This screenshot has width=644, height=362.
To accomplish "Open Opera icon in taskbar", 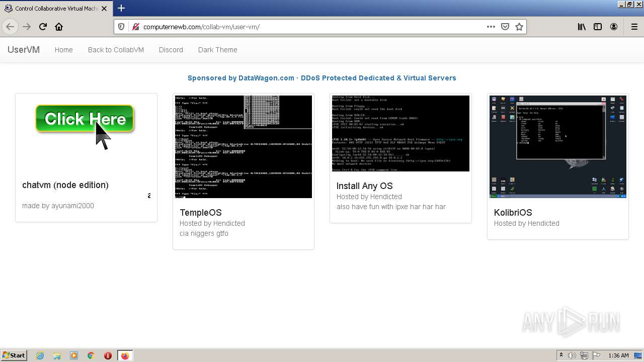I will [108, 355].
